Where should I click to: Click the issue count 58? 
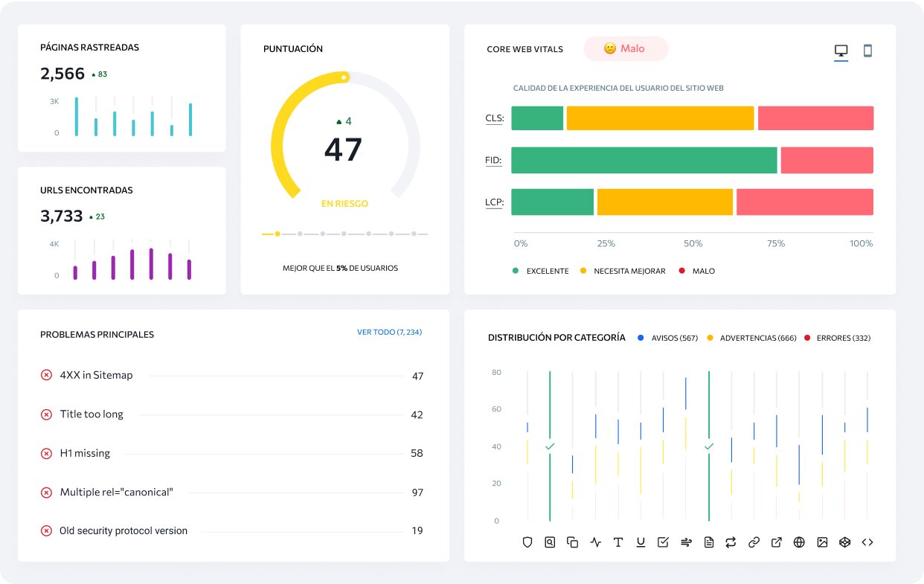click(417, 453)
